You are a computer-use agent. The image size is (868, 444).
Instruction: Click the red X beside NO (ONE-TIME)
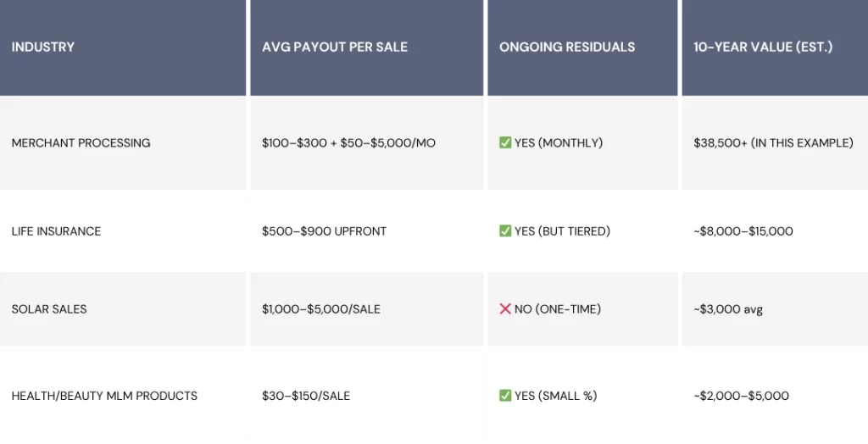tap(505, 309)
